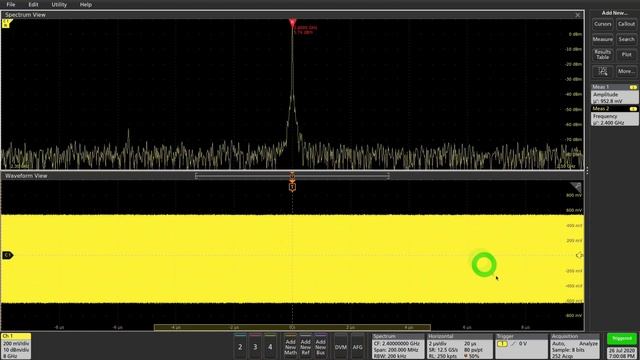Click Add New Bus
The height and width of the screenshot is (360, 640).
pyautogui.click(x=321, y=347)
